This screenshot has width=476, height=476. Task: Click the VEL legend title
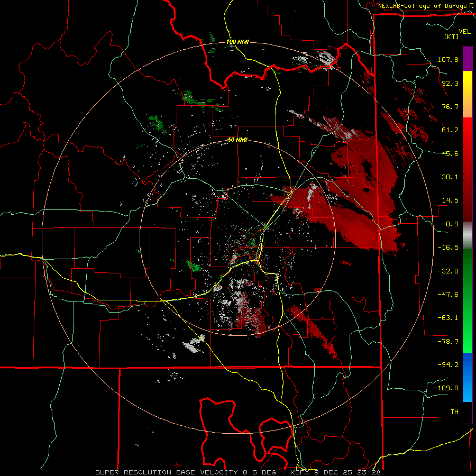point(464,32)
